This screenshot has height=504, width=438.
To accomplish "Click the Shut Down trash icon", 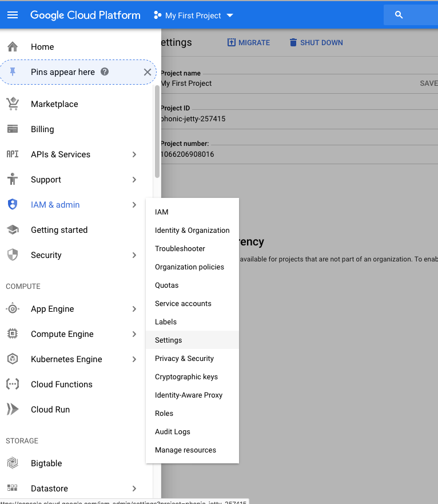I will [293, 42].
